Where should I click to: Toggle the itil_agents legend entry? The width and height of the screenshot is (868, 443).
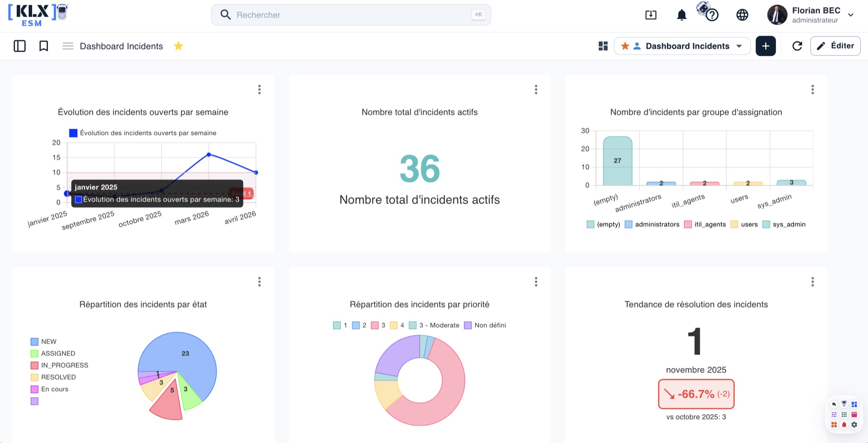[x=705, y=224]
